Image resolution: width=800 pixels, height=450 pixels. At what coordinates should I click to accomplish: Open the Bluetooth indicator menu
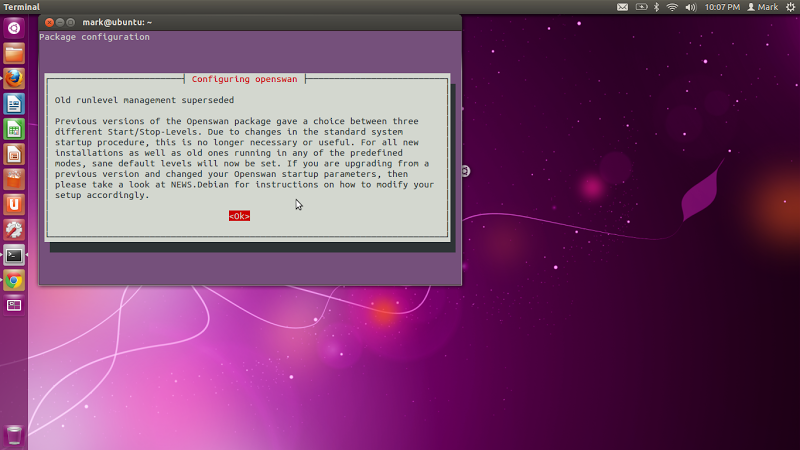(657, 7)
